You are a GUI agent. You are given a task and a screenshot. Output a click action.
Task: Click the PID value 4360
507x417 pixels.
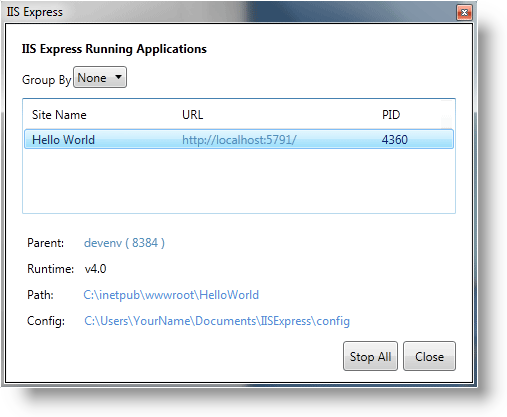coord(395,140)
